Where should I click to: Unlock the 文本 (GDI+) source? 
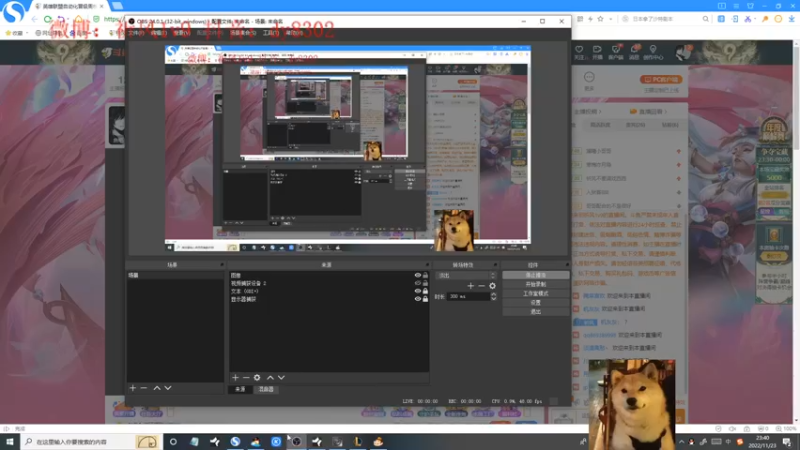tap(425, 291)
